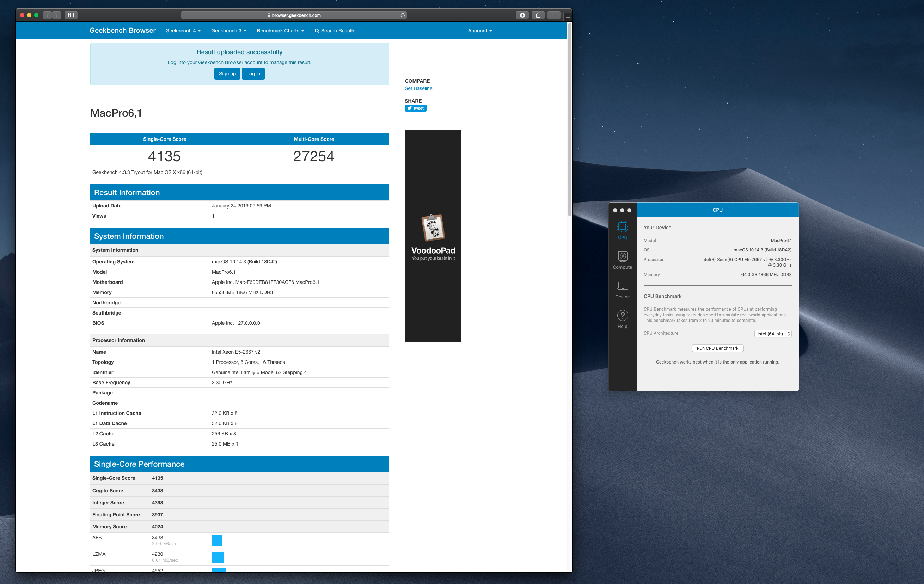The image size is (924, 584).
Task: Click Set Baseline compare link
Action: pyautogui.click(x=419, y=88)
